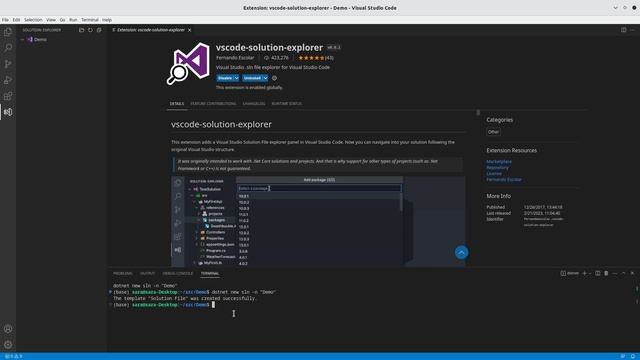The image size is (640, 360).
Task: Open new terminal launch profile dropdown
Action: pos(590,273)
